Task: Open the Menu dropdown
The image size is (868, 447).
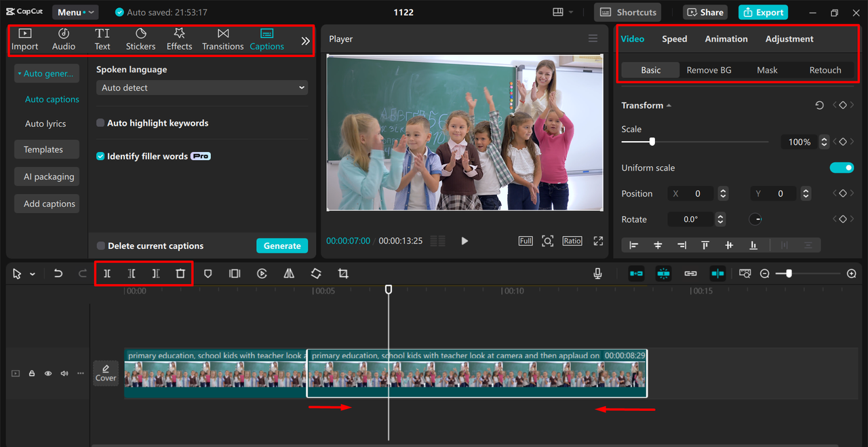Action: click(75, 12)
